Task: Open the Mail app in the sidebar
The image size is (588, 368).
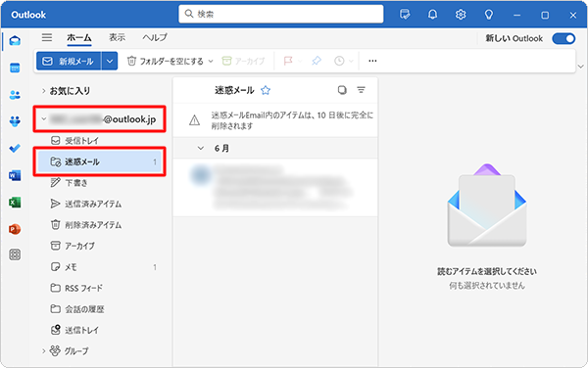Action: coord(15,41)
